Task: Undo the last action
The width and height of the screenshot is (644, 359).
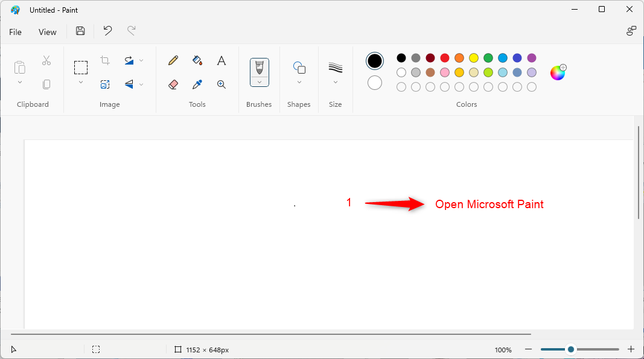Action: point(107,31)
